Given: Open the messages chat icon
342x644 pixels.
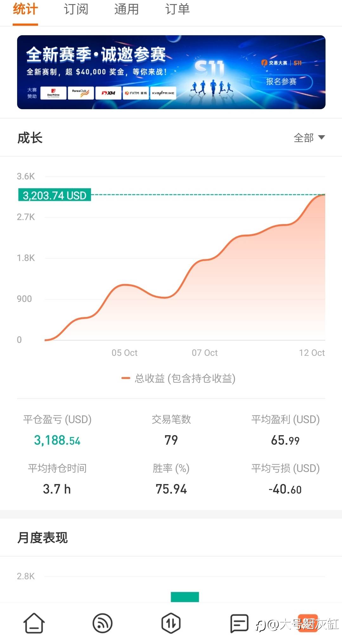Looking at the screenshot, I should coord(239,623).
